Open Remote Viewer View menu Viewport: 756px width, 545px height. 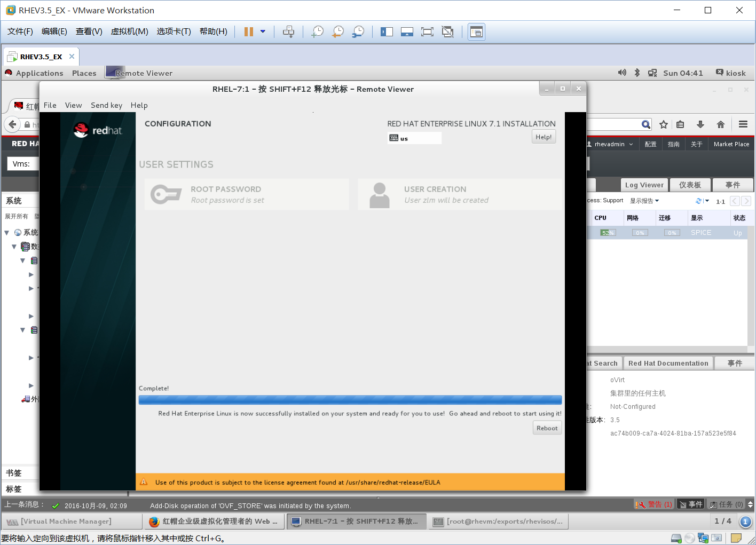(x=74, y=105)
